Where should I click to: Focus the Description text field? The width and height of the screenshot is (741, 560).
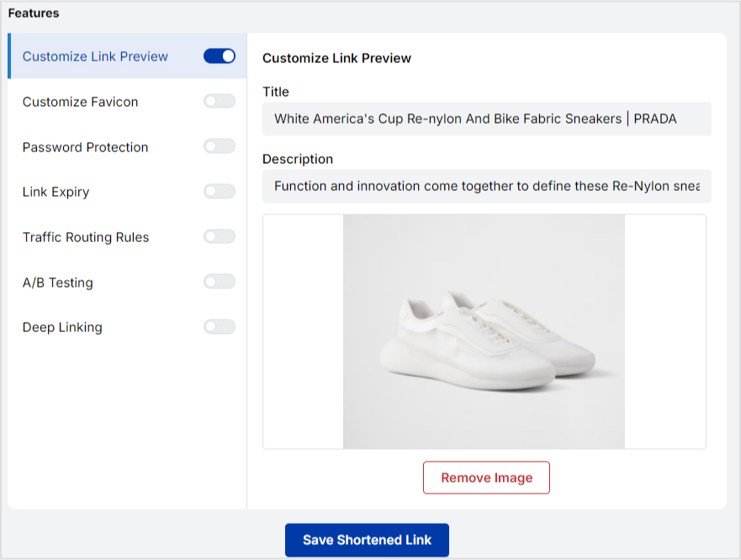click(486, 186)
